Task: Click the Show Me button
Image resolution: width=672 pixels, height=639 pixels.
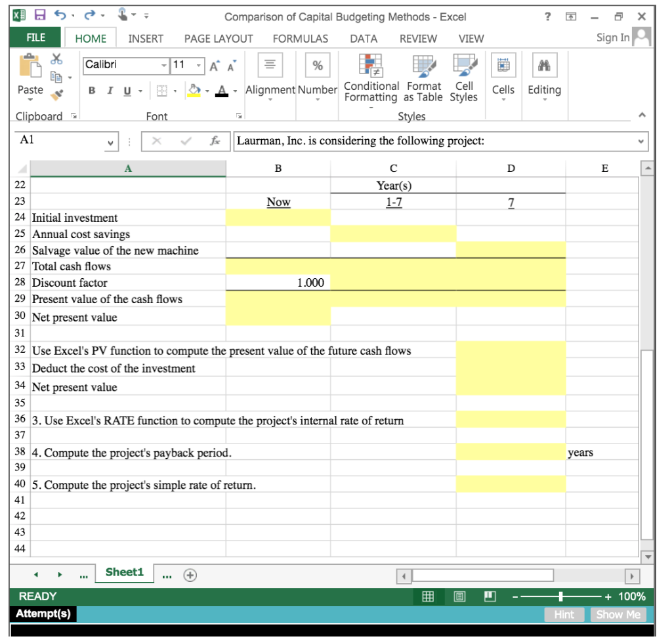Action: point(618,615)
